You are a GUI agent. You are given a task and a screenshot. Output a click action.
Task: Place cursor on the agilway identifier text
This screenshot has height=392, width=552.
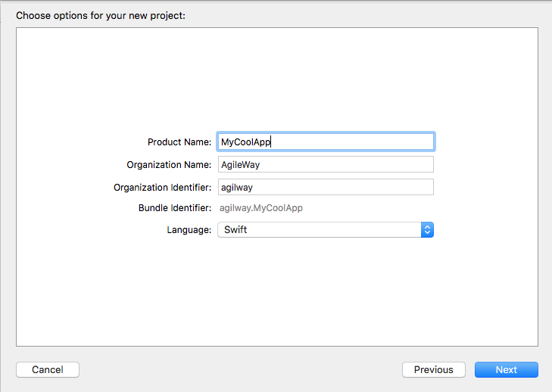coord(235,187)
